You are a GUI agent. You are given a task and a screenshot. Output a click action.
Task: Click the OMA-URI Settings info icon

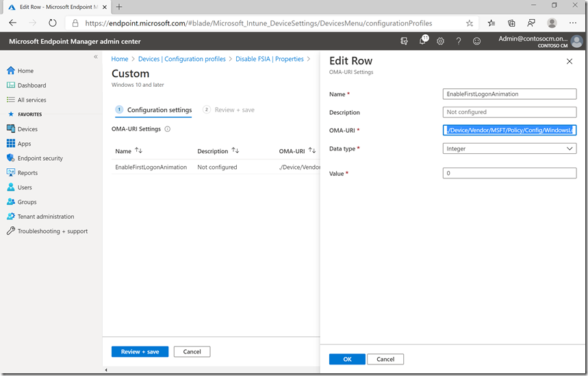point(168,129)
